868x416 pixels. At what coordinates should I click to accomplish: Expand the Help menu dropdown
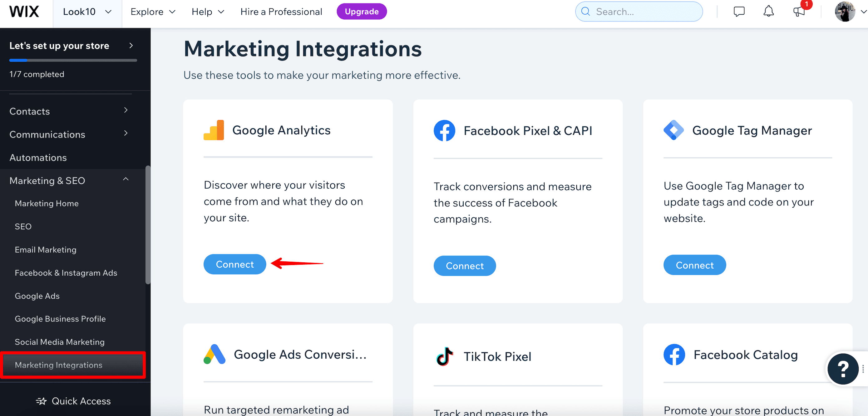click(208, 11)
